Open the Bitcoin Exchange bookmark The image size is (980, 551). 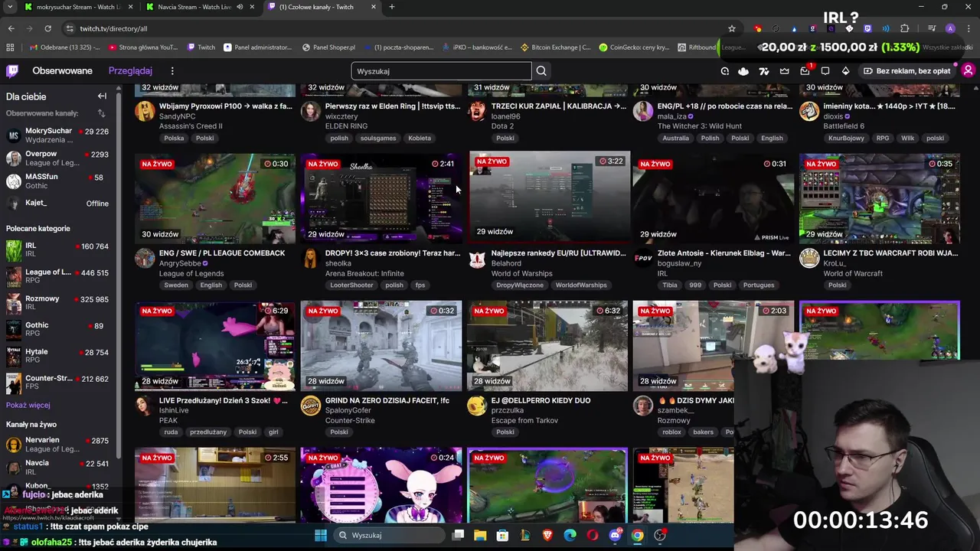555,47
